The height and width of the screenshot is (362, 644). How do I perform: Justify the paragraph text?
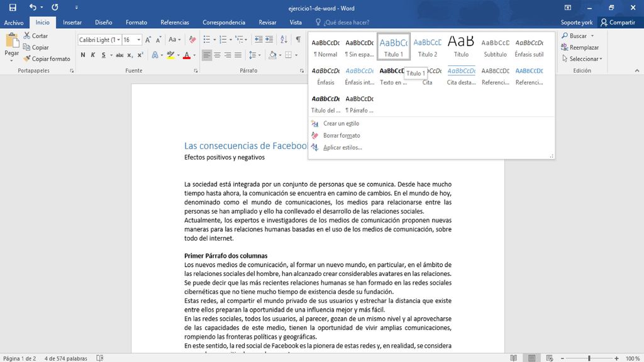(238, 55)
